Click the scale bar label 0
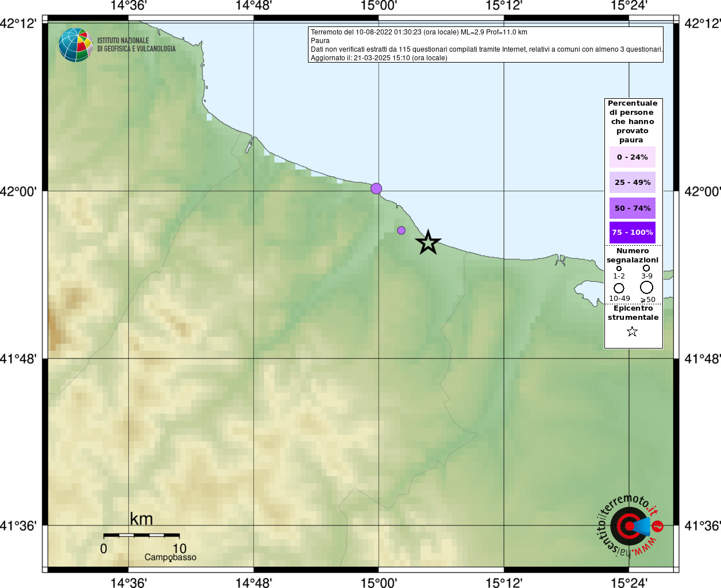 pyautogui.click(x=103, y=548)
